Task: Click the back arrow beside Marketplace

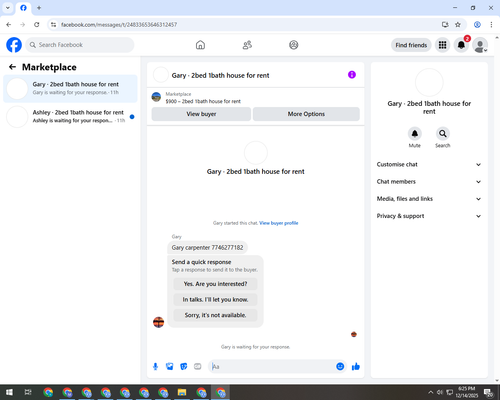Action: pyautogui.click(x=12, y=67)
